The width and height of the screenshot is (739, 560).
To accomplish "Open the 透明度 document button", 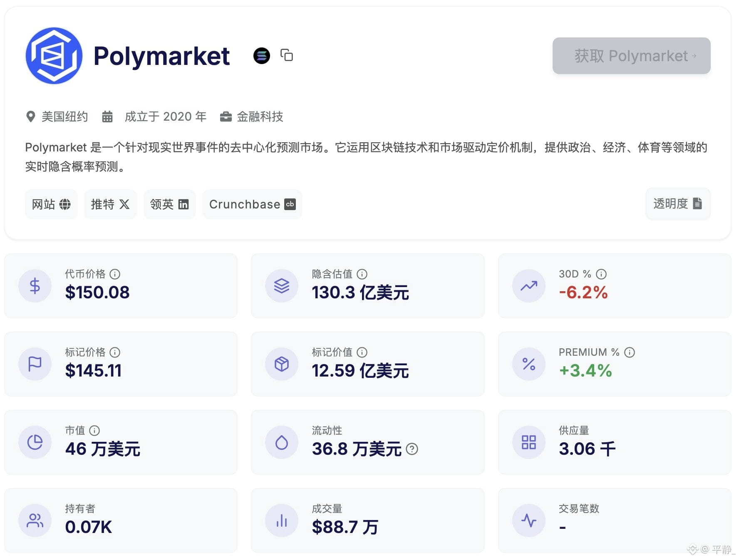I will (678, 203).
